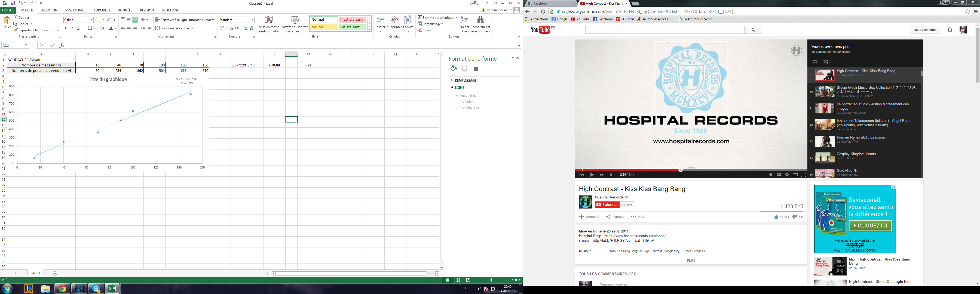Toggle playlist repeat in YouTube
The image size is (980, 294).
tap(815, 62)
